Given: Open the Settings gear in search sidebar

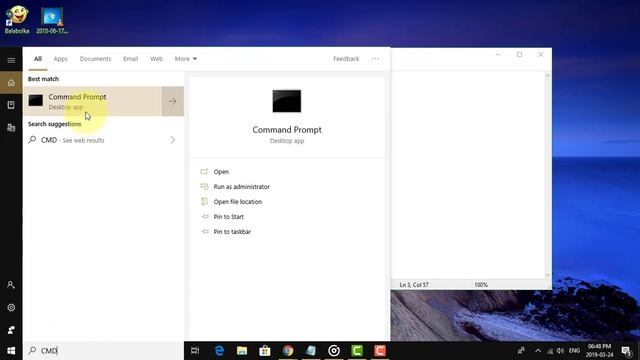Looking at the screenshot, I should (11, 307).
